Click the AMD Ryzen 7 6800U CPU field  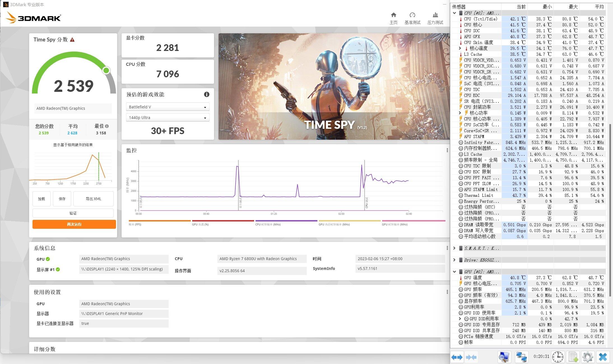[x=262, y=259]
